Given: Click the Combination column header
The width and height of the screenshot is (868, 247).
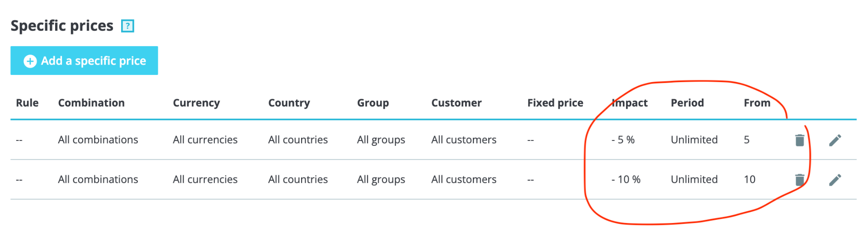Looking at the screenshot, I should pos(91,103).
